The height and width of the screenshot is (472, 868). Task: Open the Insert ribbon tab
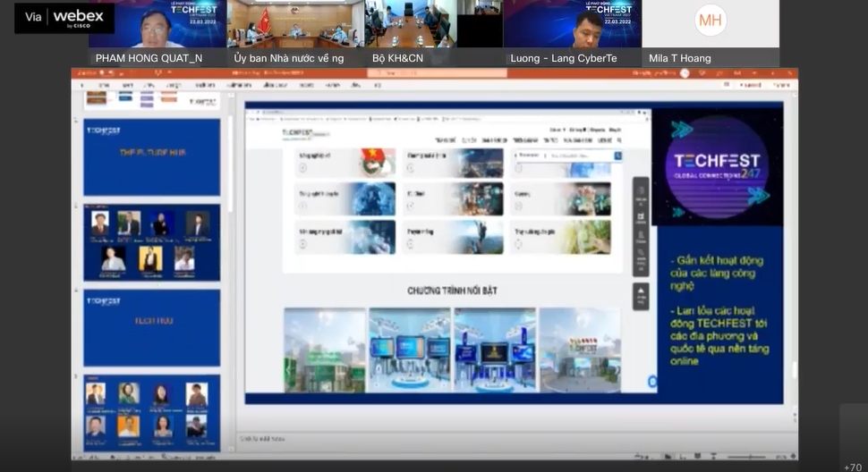127,85
